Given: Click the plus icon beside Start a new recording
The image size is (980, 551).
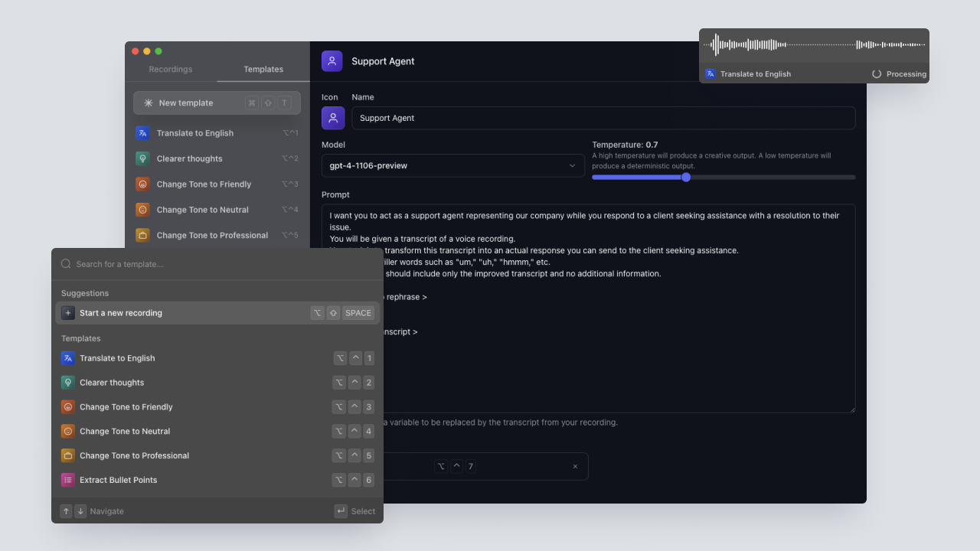Looking at the screenshot, I should tap(68, 313).
